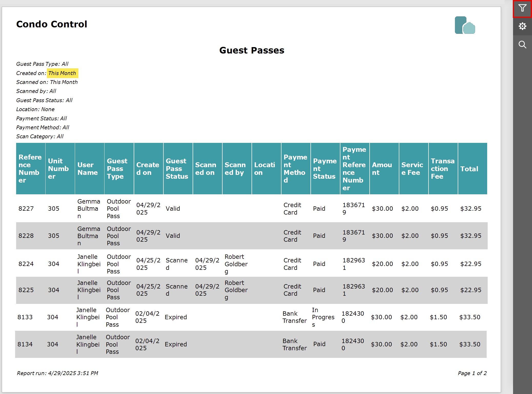This screenshot has height=394, width=532.
Task: Click the Total column header
Action: [x=472, y=168]
